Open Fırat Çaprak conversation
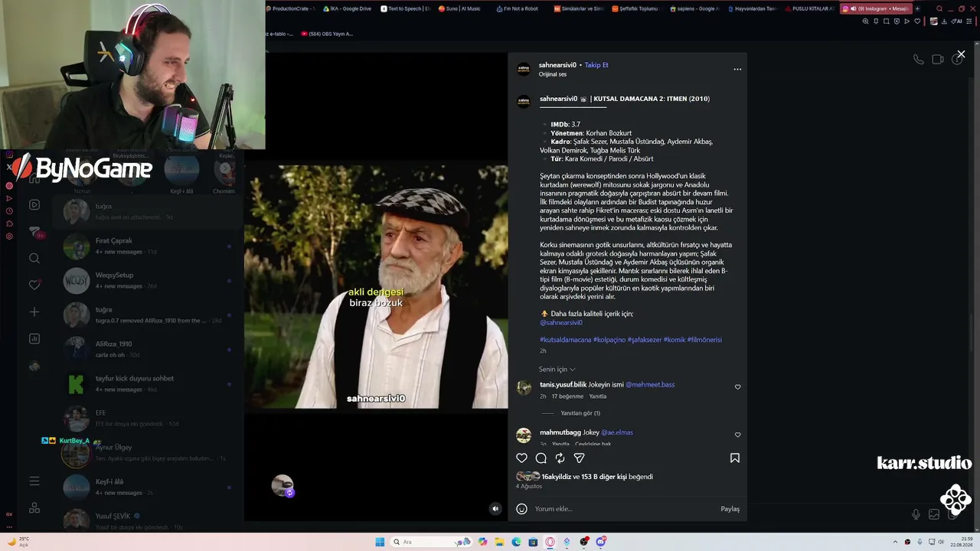980x551 pixels. coord(148,246)
